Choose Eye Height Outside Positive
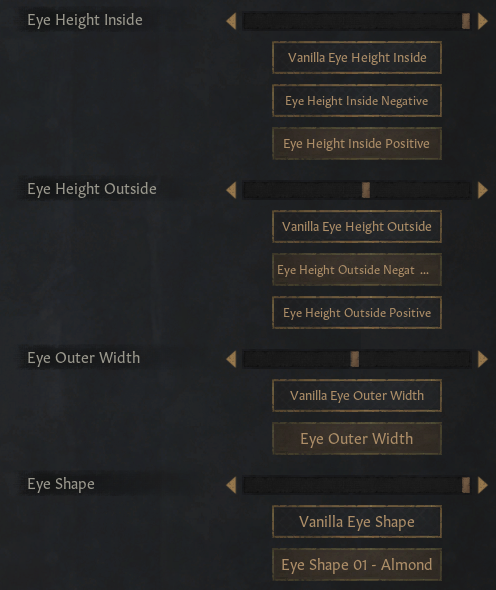This screenshot has height=590, width=496. tap(357, 312)
